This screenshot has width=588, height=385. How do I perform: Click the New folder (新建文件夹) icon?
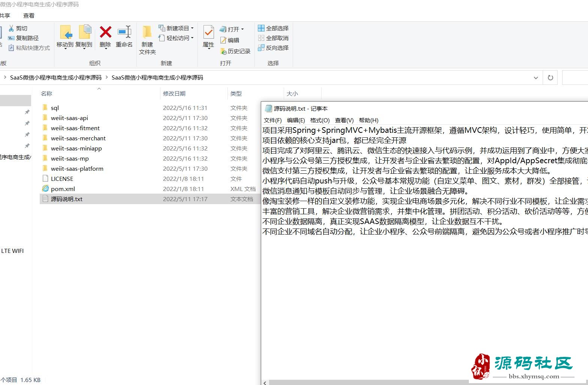(x=147, y=32)
